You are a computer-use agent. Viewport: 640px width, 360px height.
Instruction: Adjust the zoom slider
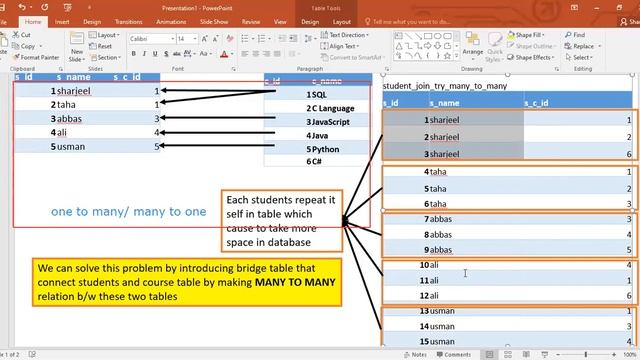pyautogui.click(x=586, y=355)
